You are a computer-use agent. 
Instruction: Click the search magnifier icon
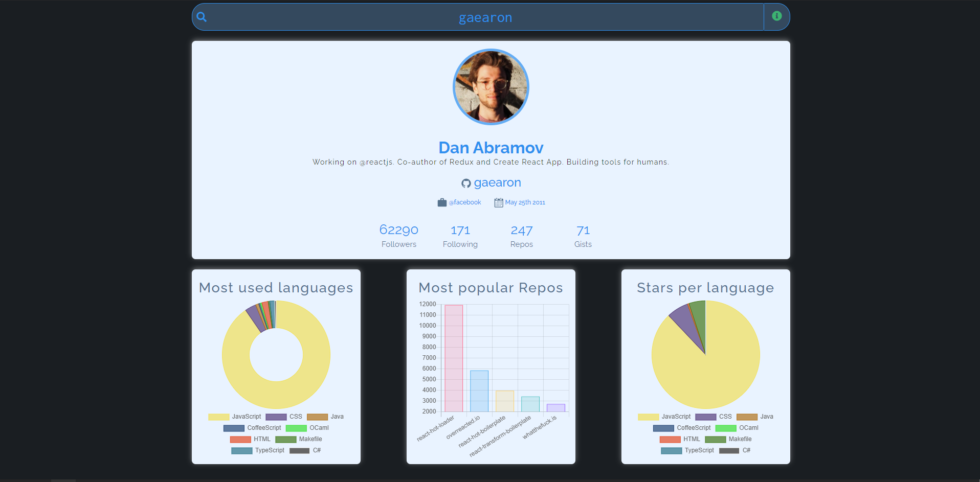click(202, 17)
